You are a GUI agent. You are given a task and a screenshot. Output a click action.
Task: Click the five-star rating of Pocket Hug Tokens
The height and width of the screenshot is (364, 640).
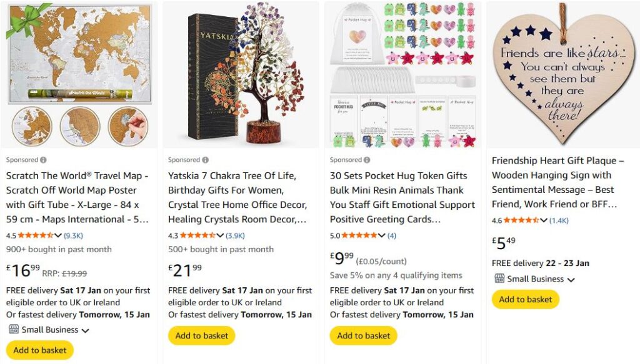click(359, 235)
